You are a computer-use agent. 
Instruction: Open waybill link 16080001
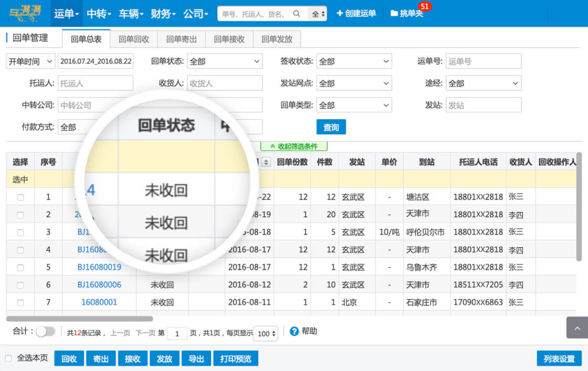tap(99, 302)
